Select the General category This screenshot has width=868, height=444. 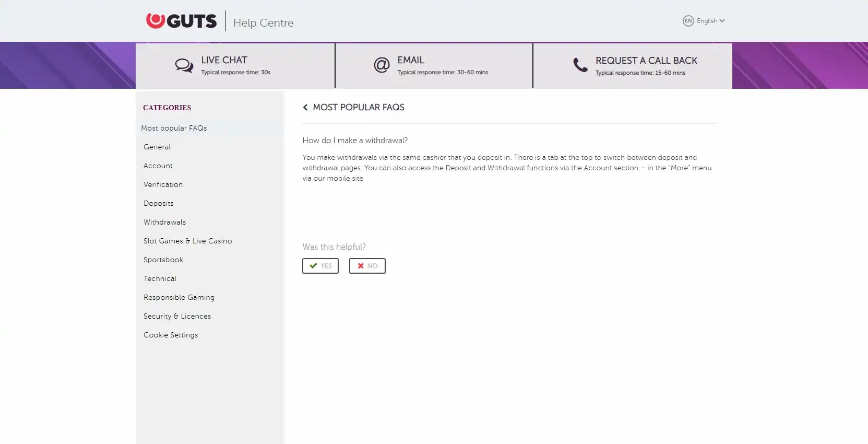pyautogui.click(x=157, y=147)
